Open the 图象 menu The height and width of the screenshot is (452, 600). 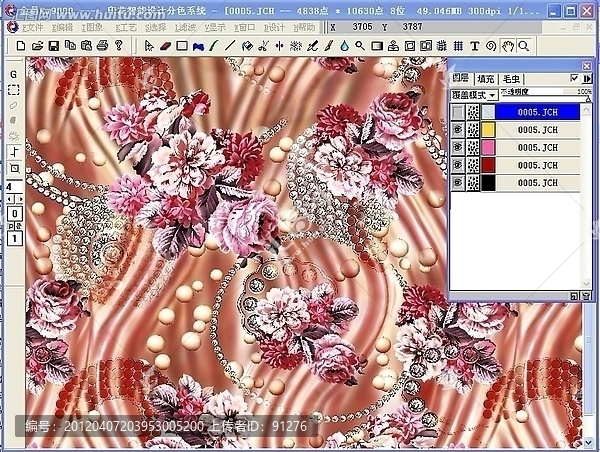[x=92, y=28]
